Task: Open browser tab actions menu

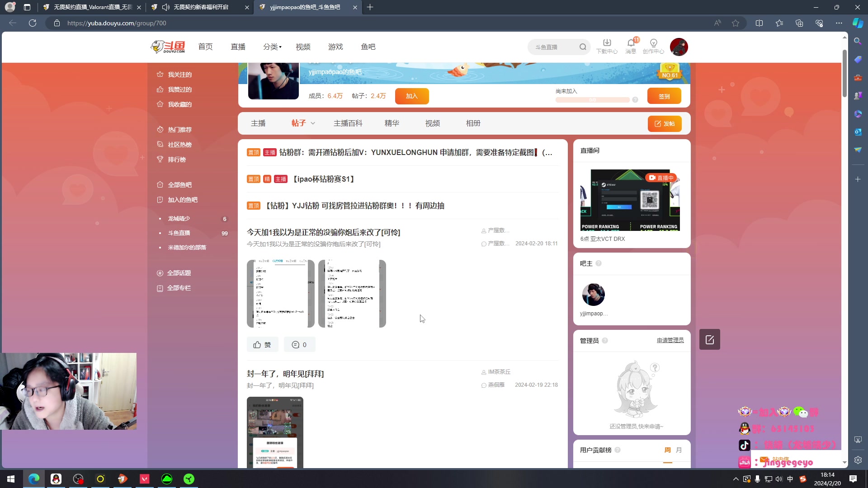Action: 27,7
